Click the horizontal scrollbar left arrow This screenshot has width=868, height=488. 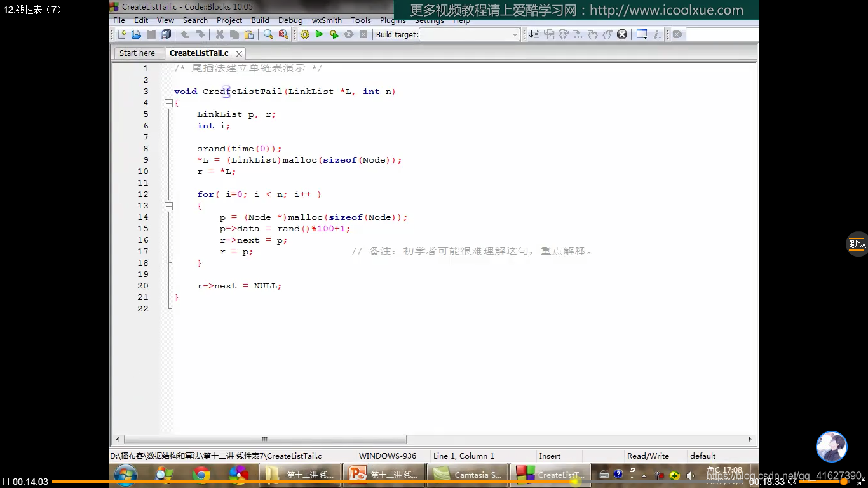pyautogui.click(x=118, y=439)
